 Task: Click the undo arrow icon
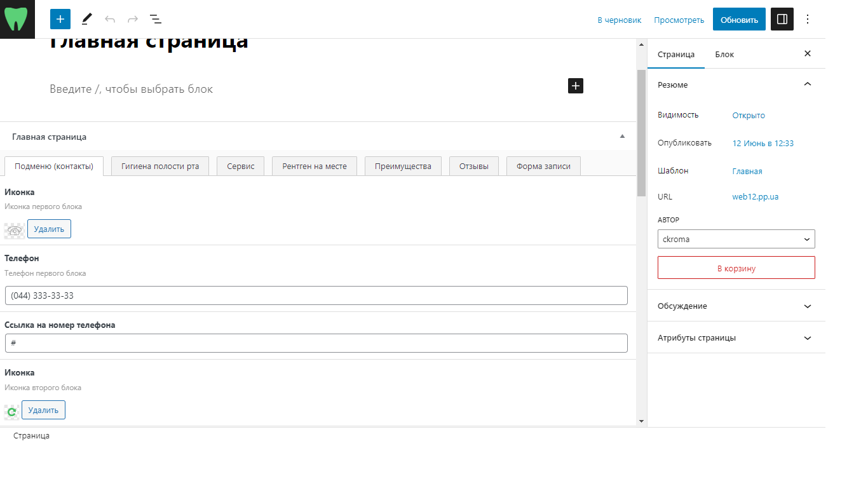point(110,19)
